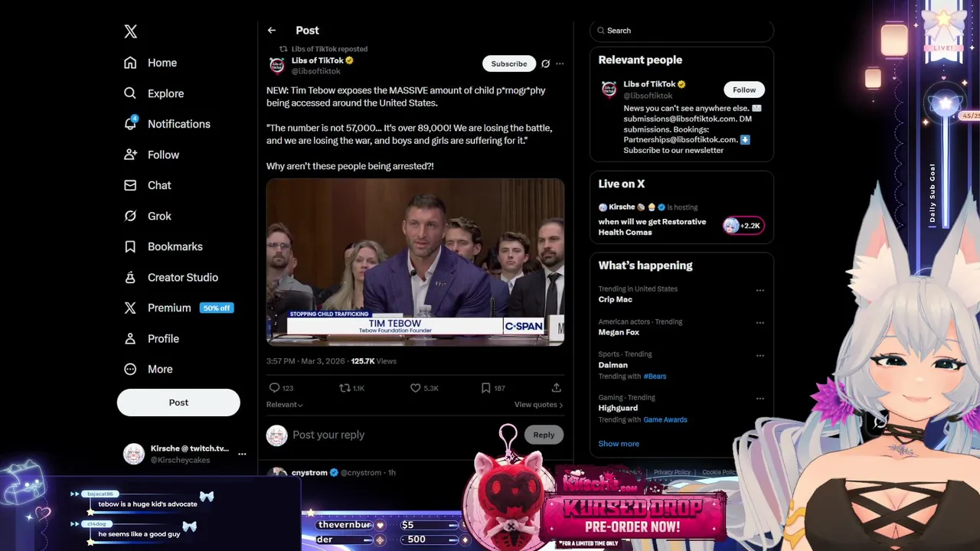The image size is (980, 551).
Task: Open Grok from sidebar
Action: click(148, 216)
